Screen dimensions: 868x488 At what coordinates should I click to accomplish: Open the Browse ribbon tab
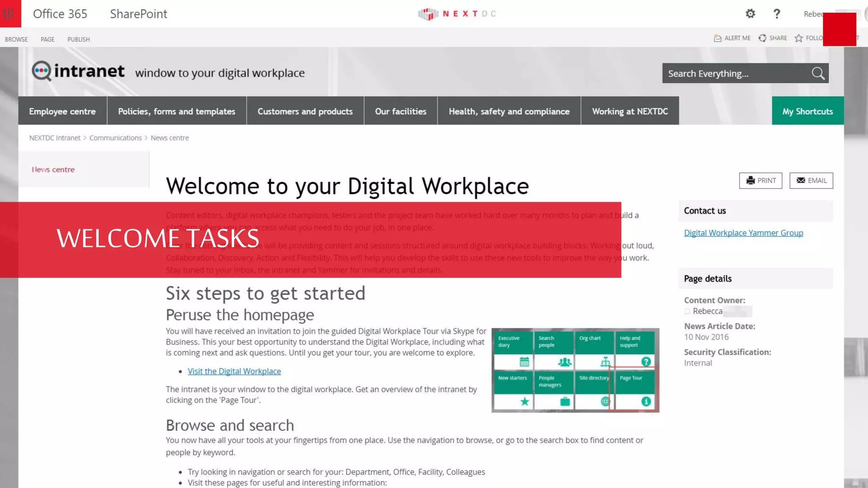click(16, 39)
